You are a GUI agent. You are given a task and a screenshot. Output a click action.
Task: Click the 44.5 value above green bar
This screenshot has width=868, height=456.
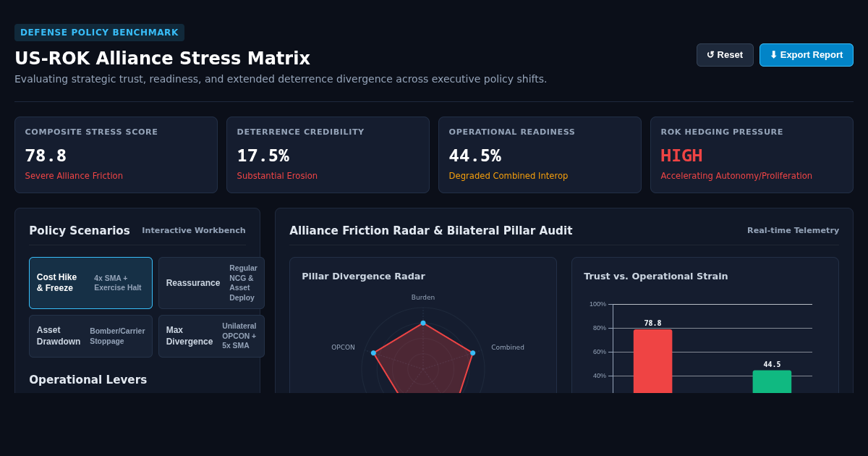[x=772, y=365]
